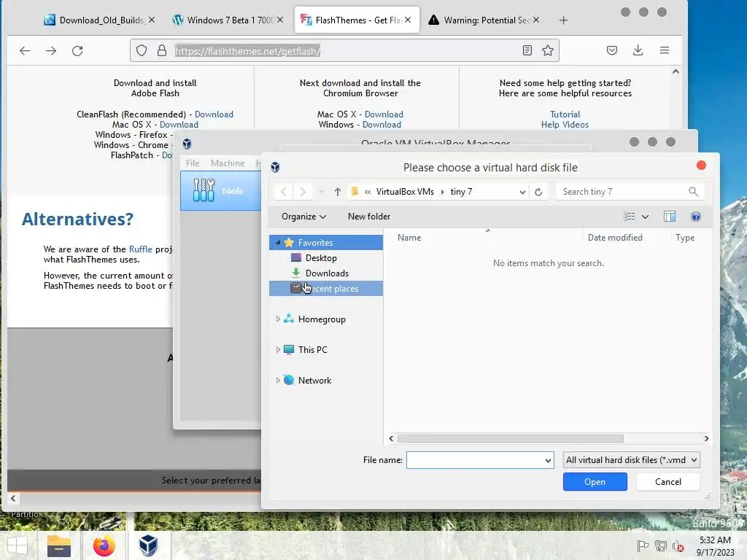
Task: Expand the Network tree node
Action: click(x=278, y=380)
